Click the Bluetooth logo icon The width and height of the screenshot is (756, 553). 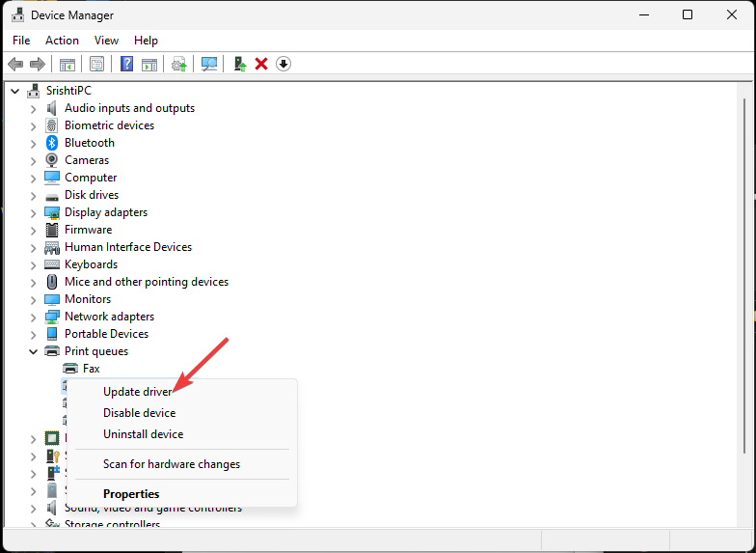[52, 143]
